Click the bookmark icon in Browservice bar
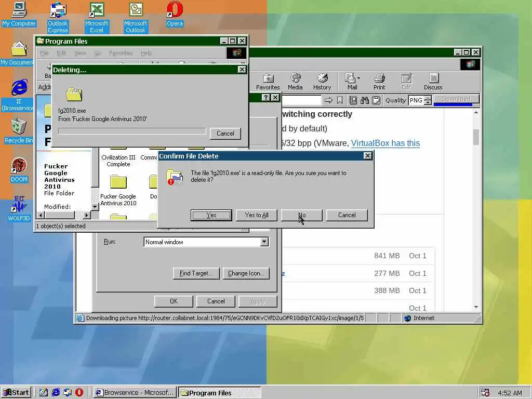The width and height of the screenshot is (532, 399). coord(340,100)
